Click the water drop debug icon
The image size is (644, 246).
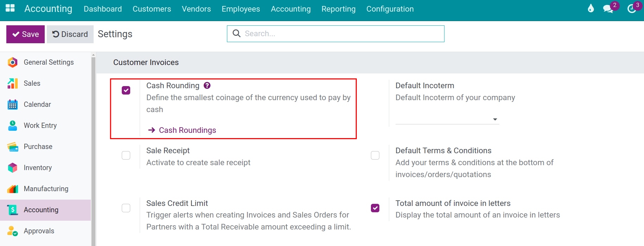click(591, 8)
